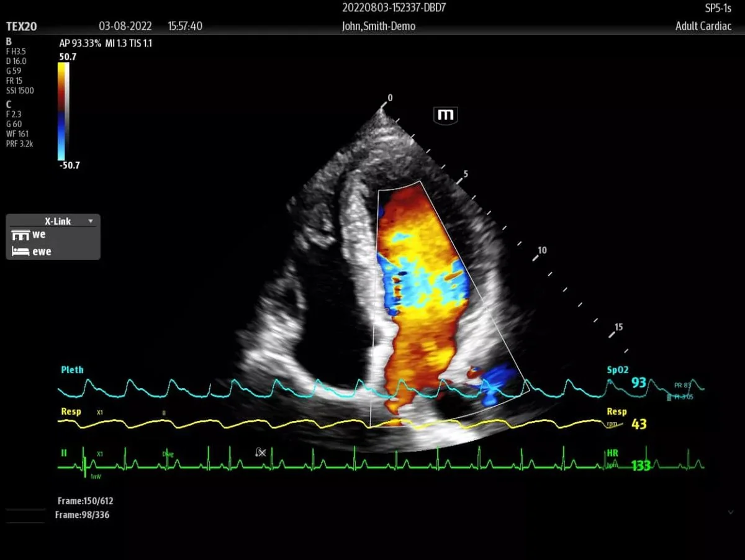
Task: Click the -50.7 lower velocity limit
Action: coord(68,166)
